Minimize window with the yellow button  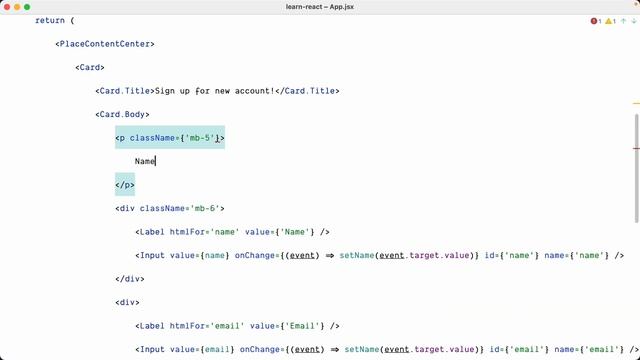tap(17, 7)
